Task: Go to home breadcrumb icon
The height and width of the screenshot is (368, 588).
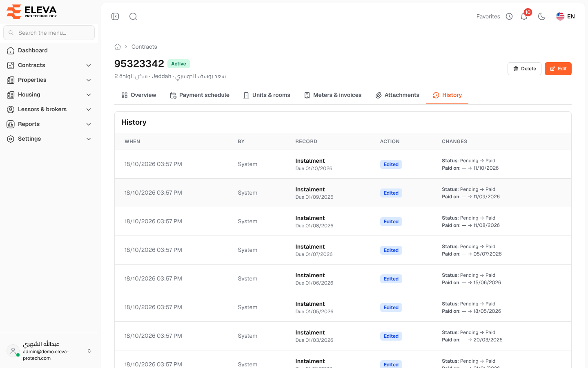Action: click(x=118, y=47)
